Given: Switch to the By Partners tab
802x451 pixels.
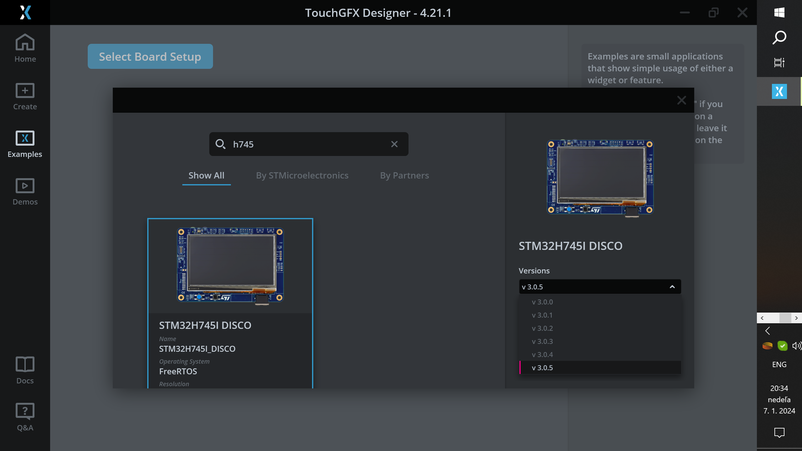Looking at the screenshot, I should [x=404, y=175].
